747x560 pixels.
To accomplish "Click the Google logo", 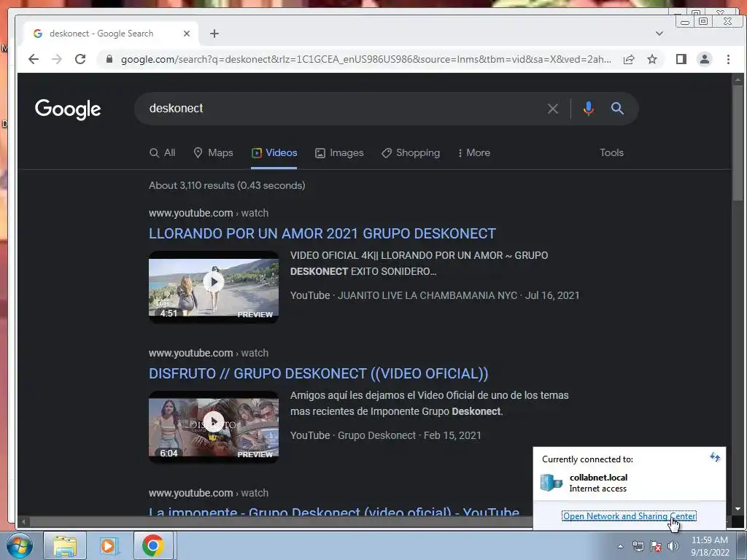I will coord(68,109).
